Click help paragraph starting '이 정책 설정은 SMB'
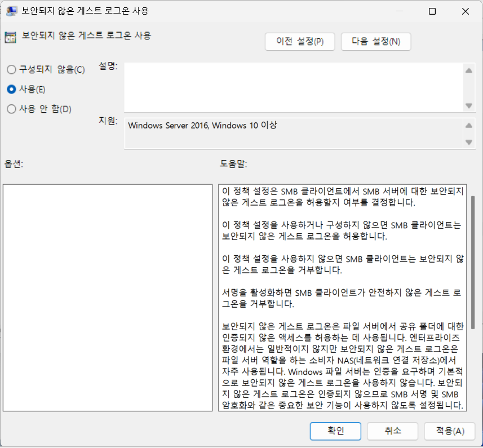 342,197
